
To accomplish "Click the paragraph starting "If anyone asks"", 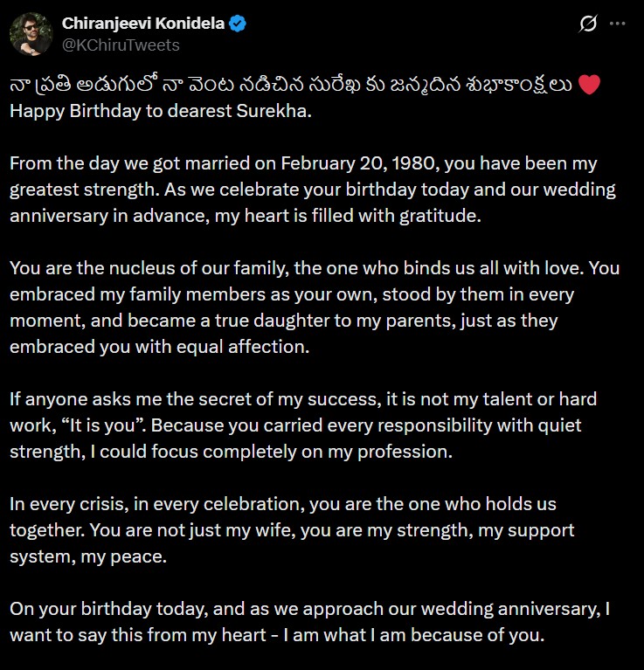I will point(302,425).
